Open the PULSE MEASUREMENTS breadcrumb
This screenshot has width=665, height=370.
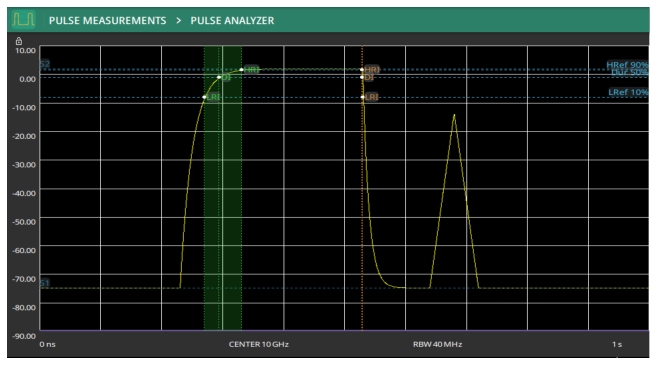(x=107, y=20)
